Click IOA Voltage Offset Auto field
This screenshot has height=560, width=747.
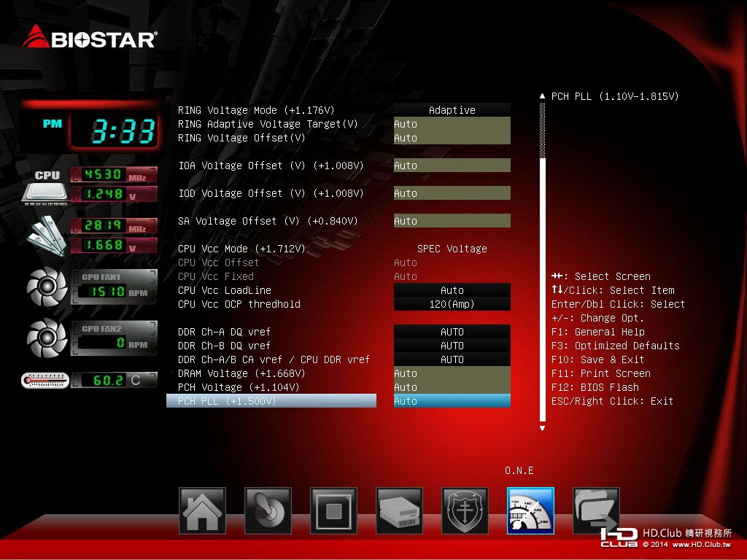click(x=452, y=166)
